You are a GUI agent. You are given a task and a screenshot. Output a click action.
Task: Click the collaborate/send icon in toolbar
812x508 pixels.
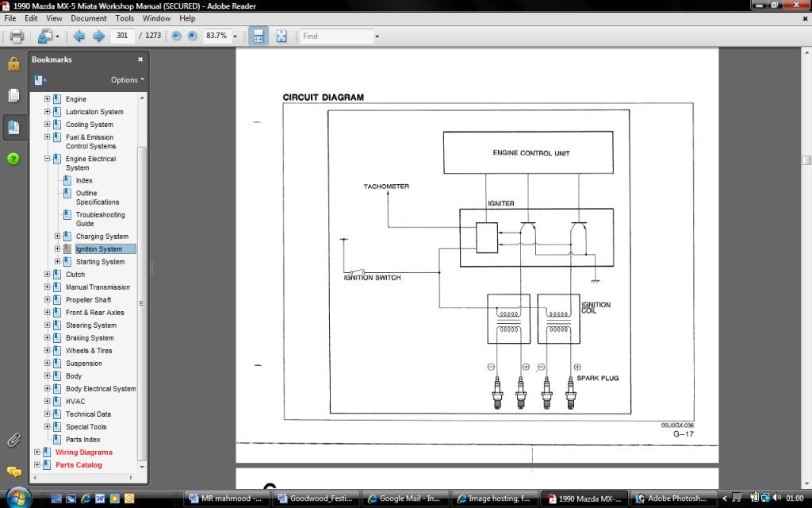[x=45, y=37]
